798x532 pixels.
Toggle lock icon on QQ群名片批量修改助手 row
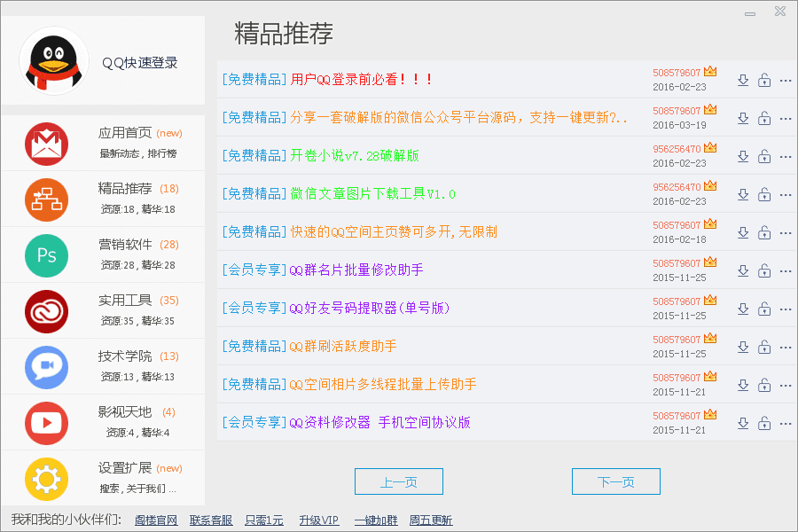tap(764, 270)
